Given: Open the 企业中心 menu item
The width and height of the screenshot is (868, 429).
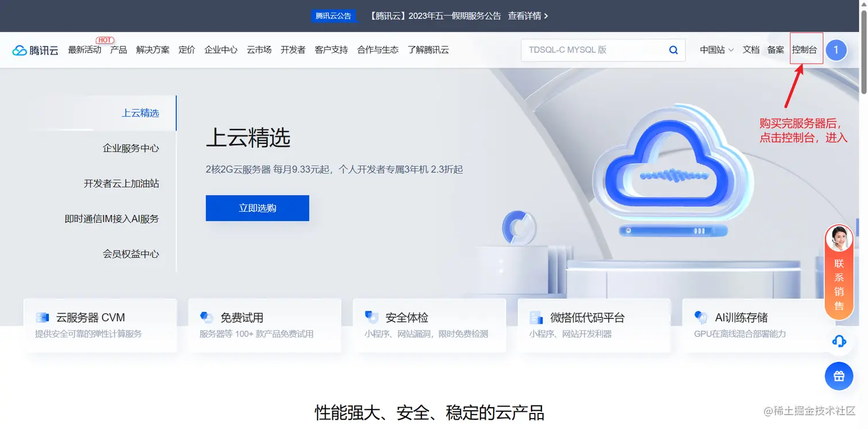Looking at the screenshot, I should pyautogui.click(x=221, y=50).
